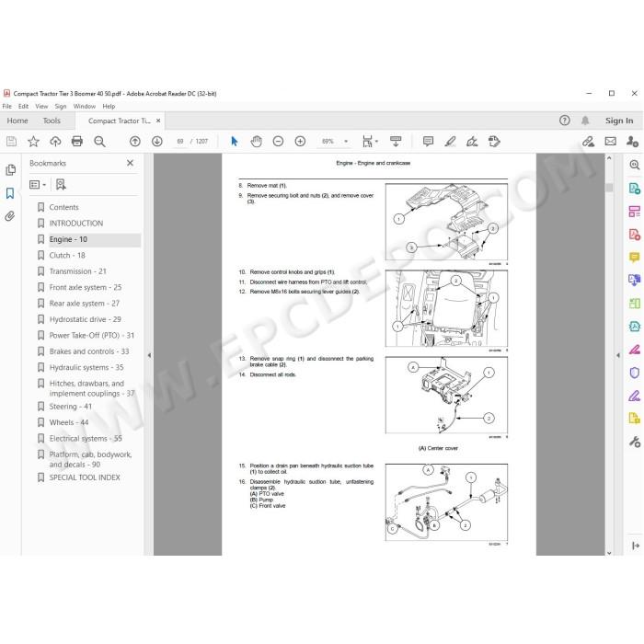Image resolution: width=644 pixels, height=644 pixels.
Task: Click the scrolling mode icon
Action: click(x=396, y=142)
